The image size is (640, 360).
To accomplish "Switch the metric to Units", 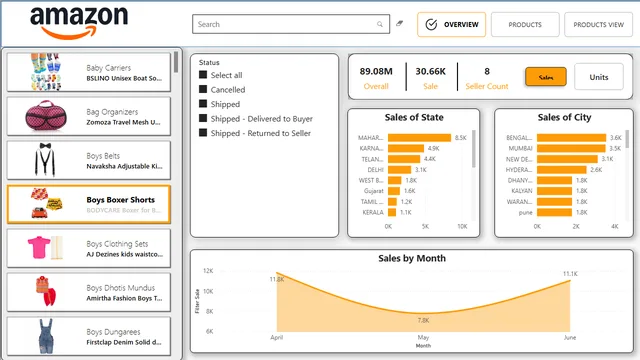I will 599,77.
